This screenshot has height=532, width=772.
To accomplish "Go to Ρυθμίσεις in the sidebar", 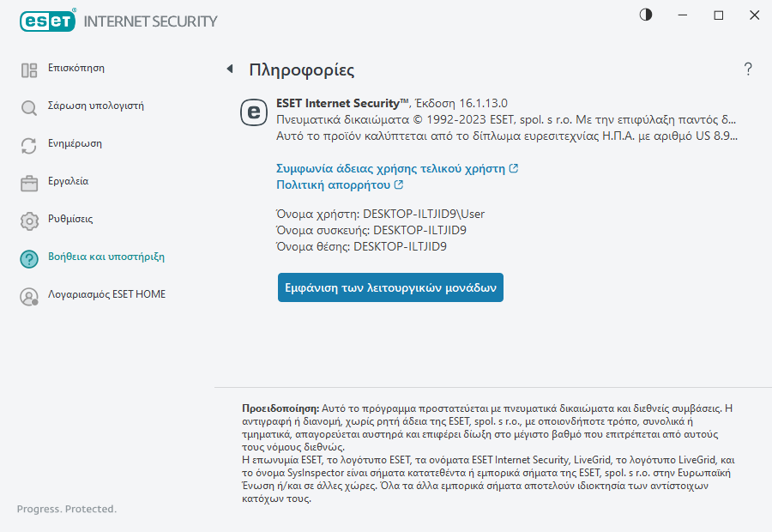I will click(70, 219).
